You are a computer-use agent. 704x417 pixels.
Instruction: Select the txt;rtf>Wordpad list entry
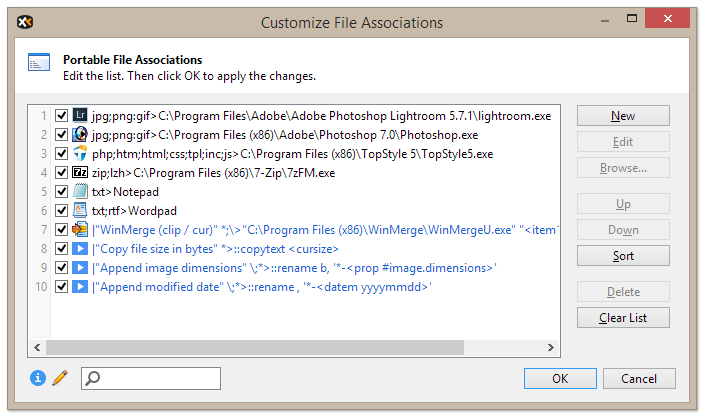pyautogui.click(x=120, y=211)
